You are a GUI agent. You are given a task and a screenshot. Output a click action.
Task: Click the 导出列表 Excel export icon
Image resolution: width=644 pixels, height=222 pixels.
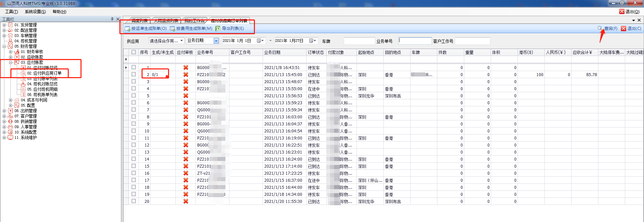pyautogui.click(x=218, y=29)
